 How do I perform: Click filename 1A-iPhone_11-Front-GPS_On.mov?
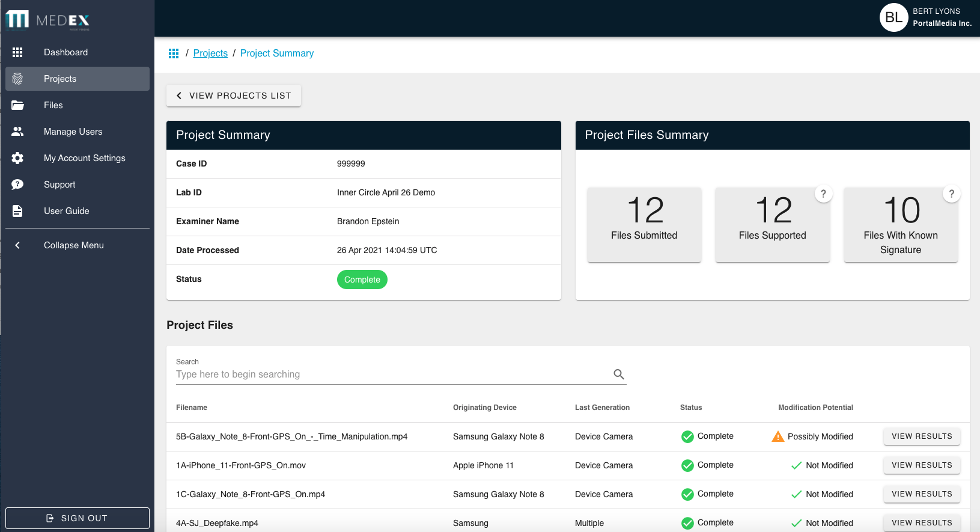click(241, 465)
